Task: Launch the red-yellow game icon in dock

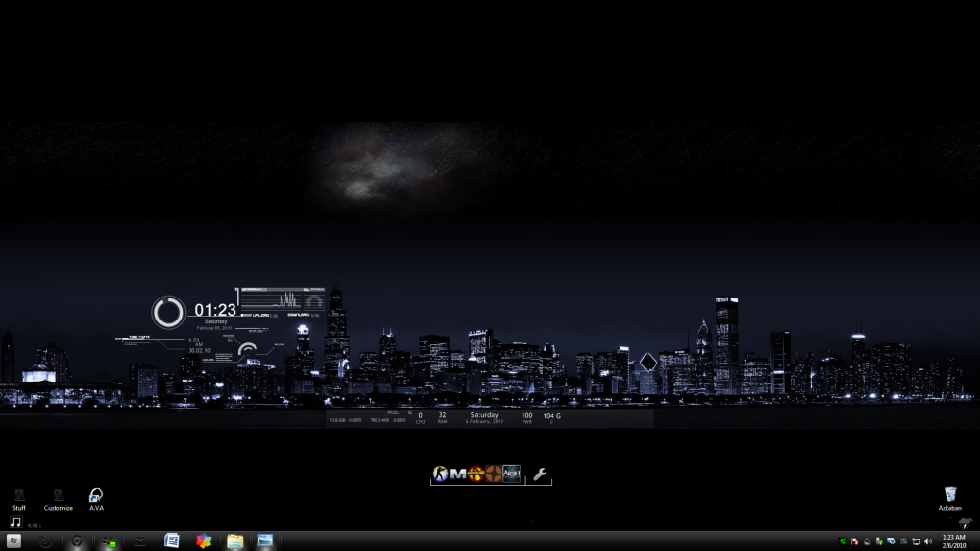Action: tap(476, 474)
